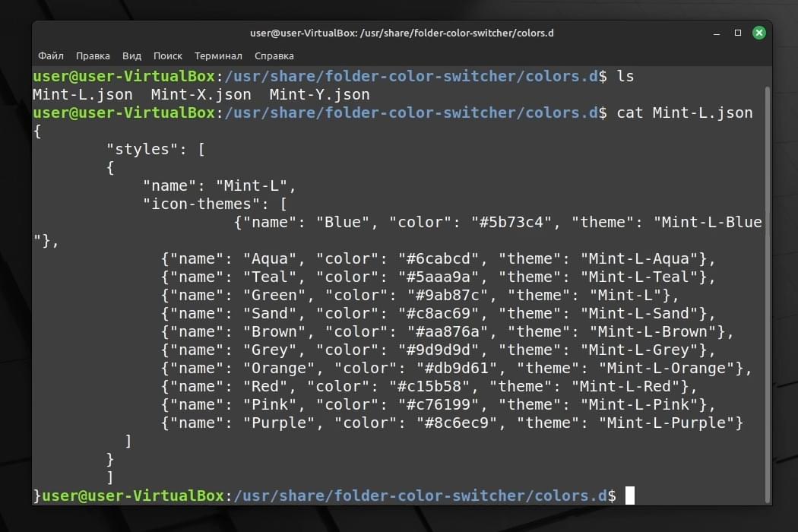Click the color value #aa876a
The width and height of the screenshot is (798, 532).
click(448, 332)
